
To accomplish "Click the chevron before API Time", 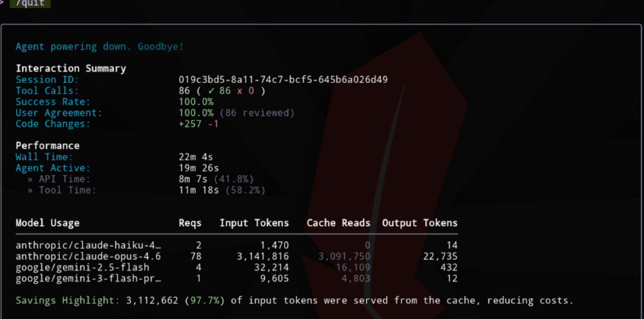I will click(x=30, y=179).
